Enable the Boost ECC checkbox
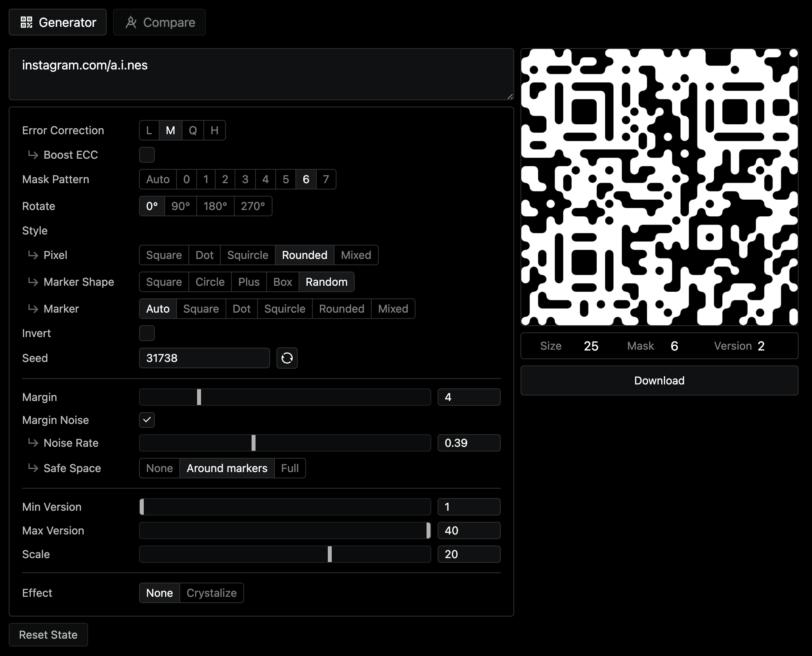The height and width of the screenshot is (656, 812). [147, 155]
